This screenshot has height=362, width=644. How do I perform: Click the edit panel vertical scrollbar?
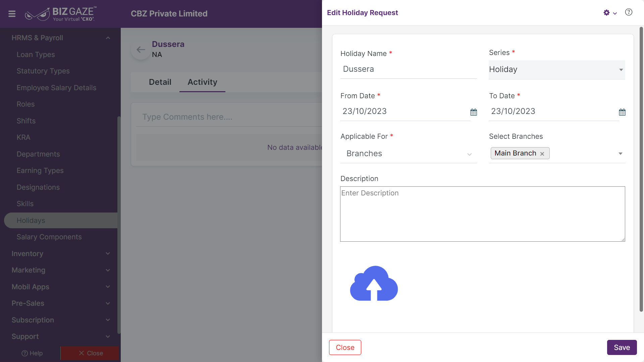point(641,169)
